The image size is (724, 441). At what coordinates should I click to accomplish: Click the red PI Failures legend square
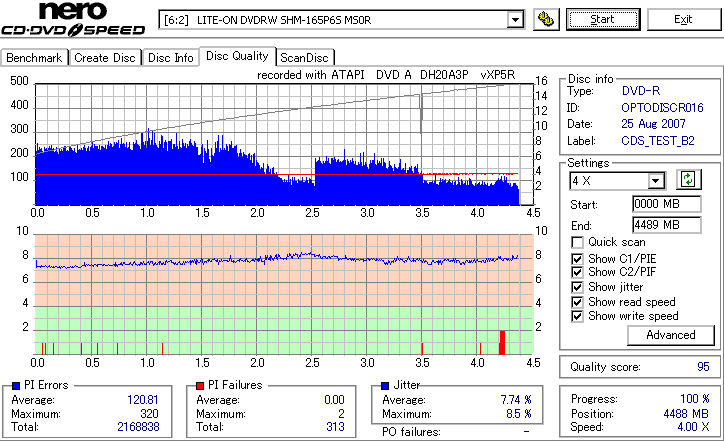(x=200, y=385)
